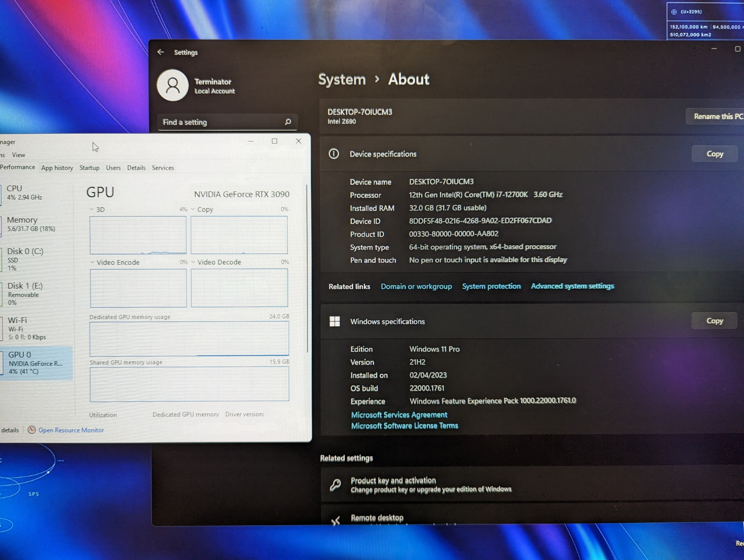Image resolution: width=744 pixels, height=560 pixels.
Task: Open the Copy engine graph dropdown
Action: click(193, 209)
